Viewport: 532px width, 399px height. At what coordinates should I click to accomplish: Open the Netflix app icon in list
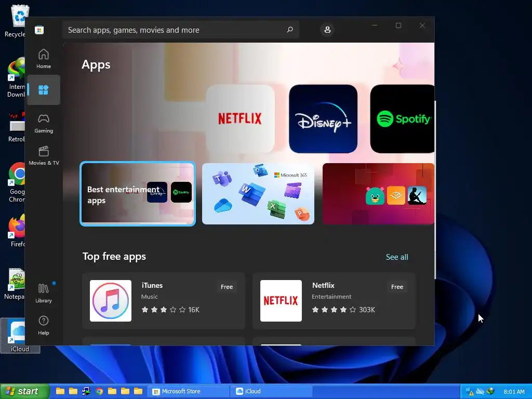281,301
